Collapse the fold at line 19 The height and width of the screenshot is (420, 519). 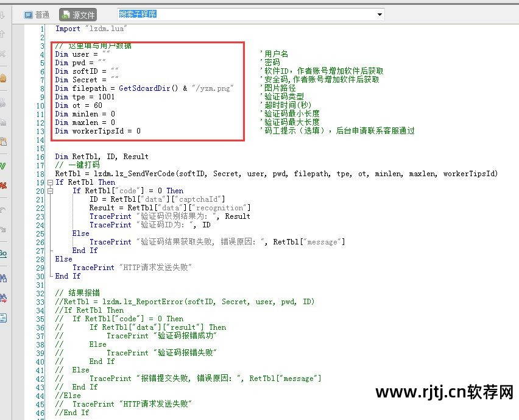(x=51, y=182)
